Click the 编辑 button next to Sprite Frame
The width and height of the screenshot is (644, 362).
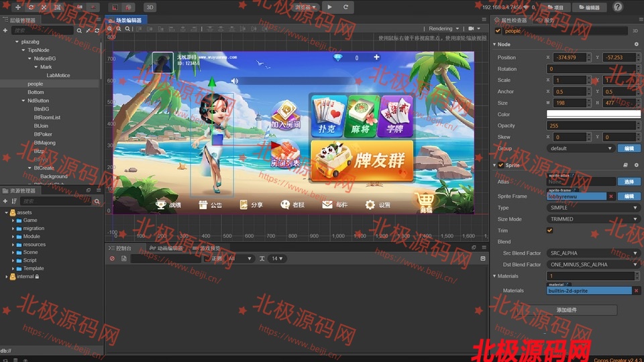629,196
